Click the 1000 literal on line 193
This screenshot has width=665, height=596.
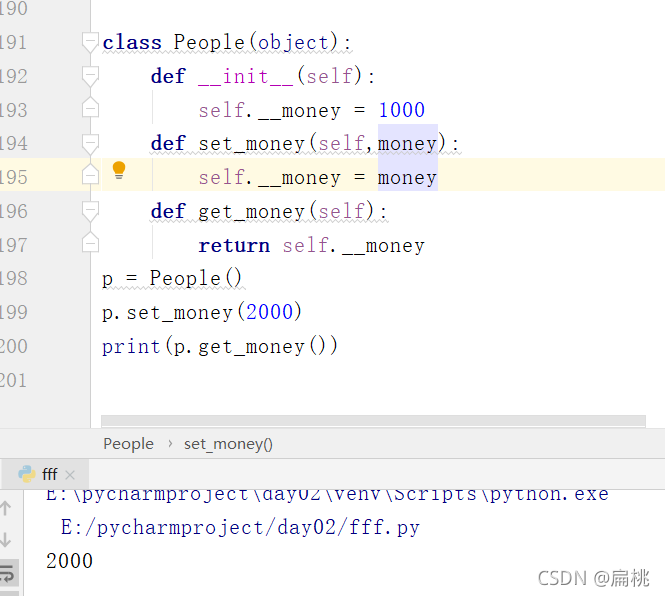402,110
